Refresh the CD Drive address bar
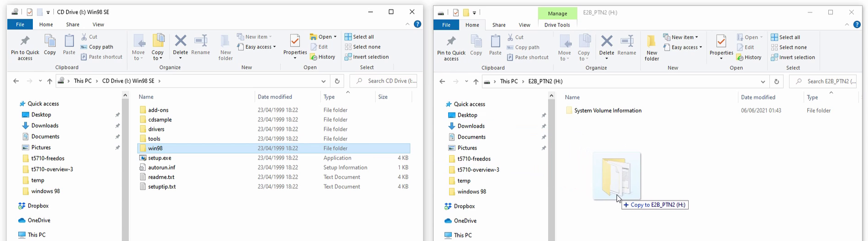The image size is (868, 241). (x=337, y=81)
